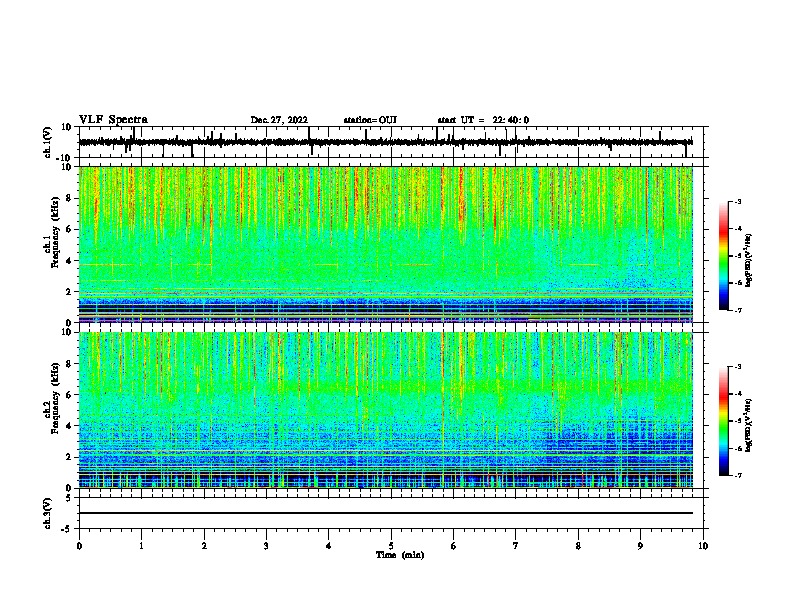Click the flat line in the ch.3 panel
The width and height of the screenshot is (792, 612).
click(386, 513)
